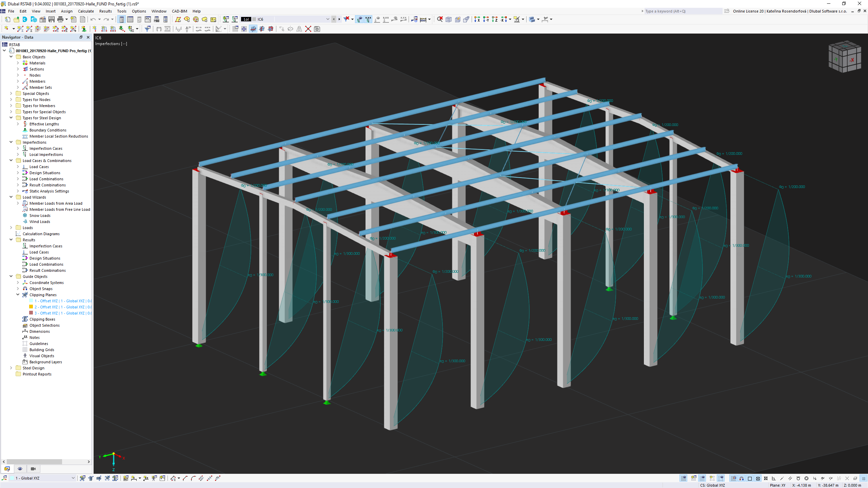Open the Calculate menu

click(85, 11)
